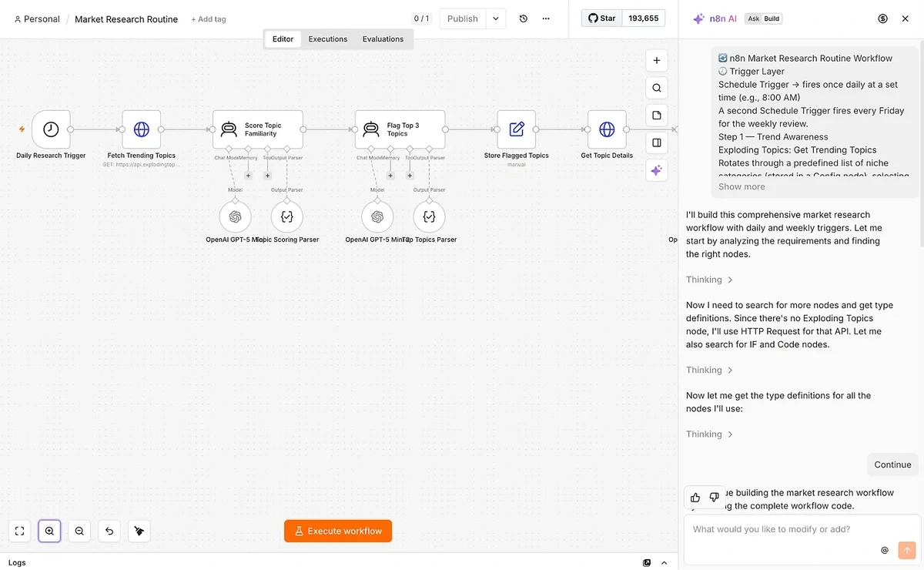Click the Market Research Routine workflow name
The image size is (924, 570).
point(126,19)
